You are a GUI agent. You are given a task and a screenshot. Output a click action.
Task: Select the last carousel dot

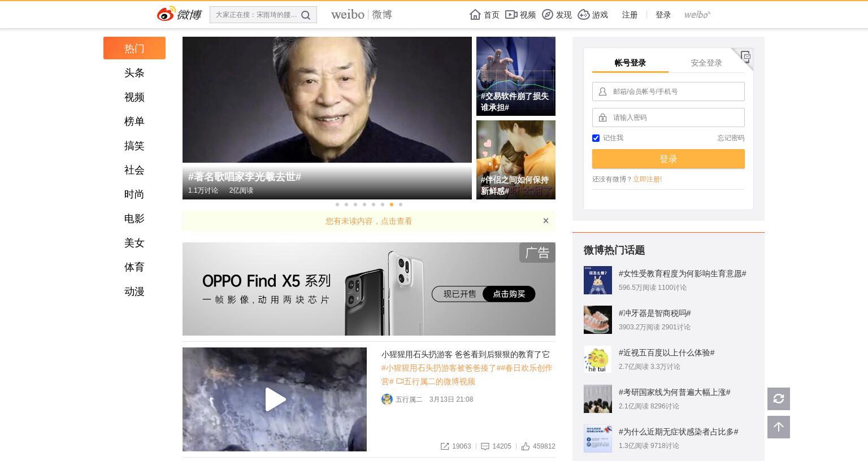pyautogui.click(x=401, y=205)
